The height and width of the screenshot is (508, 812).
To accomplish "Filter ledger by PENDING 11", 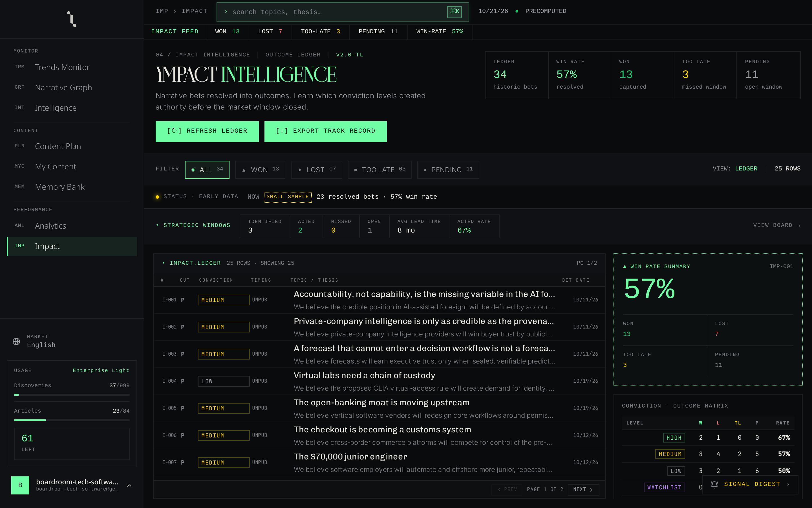I will point(448,170).
